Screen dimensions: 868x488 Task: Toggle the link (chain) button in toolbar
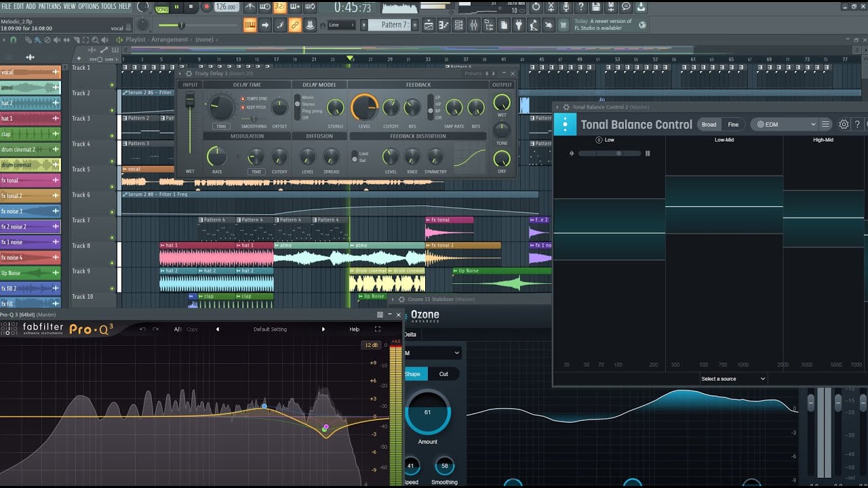pyautogui.click(x=294, y=25)
